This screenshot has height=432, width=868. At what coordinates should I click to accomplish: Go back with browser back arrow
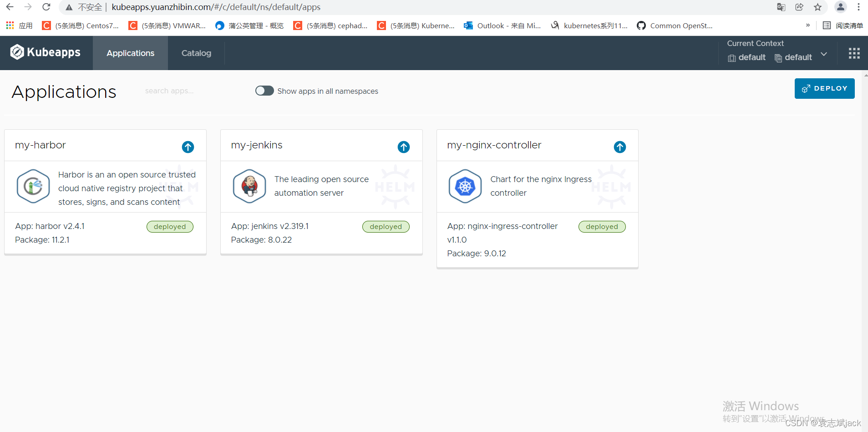[10, 7]
